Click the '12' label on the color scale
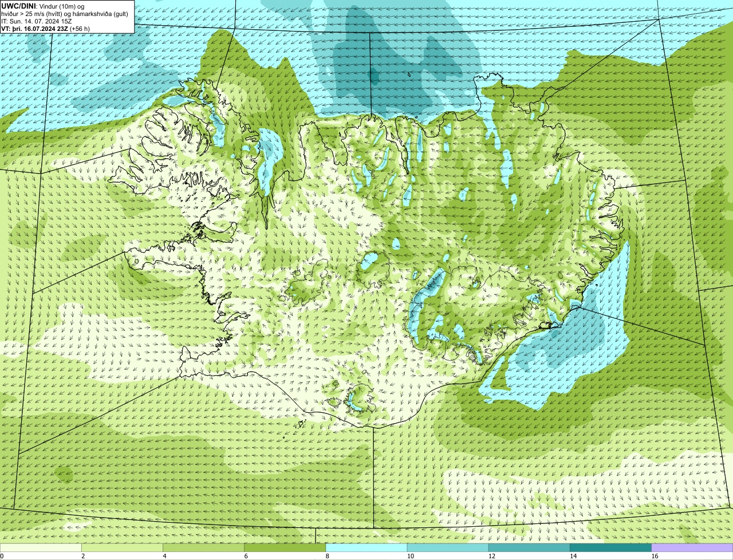The image size is (733, 560). point(491,556)
